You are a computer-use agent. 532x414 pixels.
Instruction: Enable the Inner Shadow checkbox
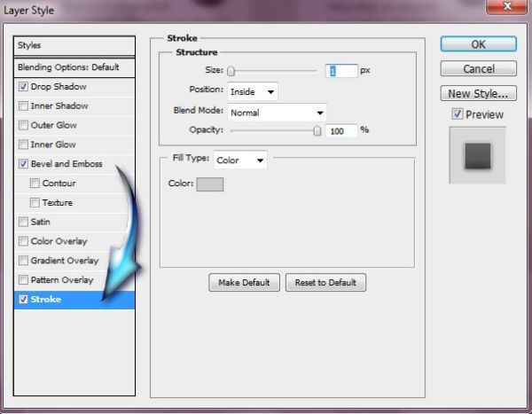click(x=23, y=105)
